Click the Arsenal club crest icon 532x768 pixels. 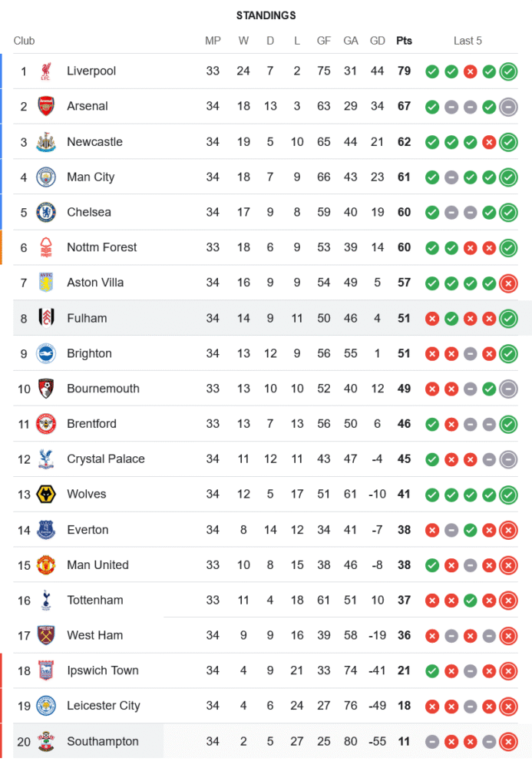pyautogui.click(x=46, y=107)
